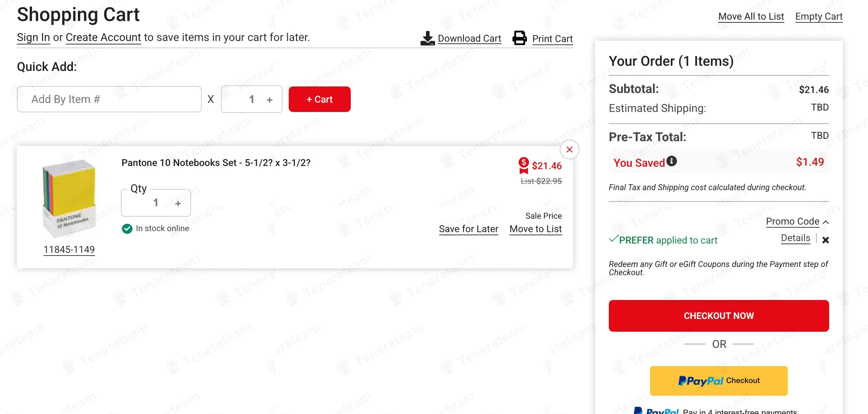Click Save for Later link
868x414 pixels.
(x=468, y=229)
